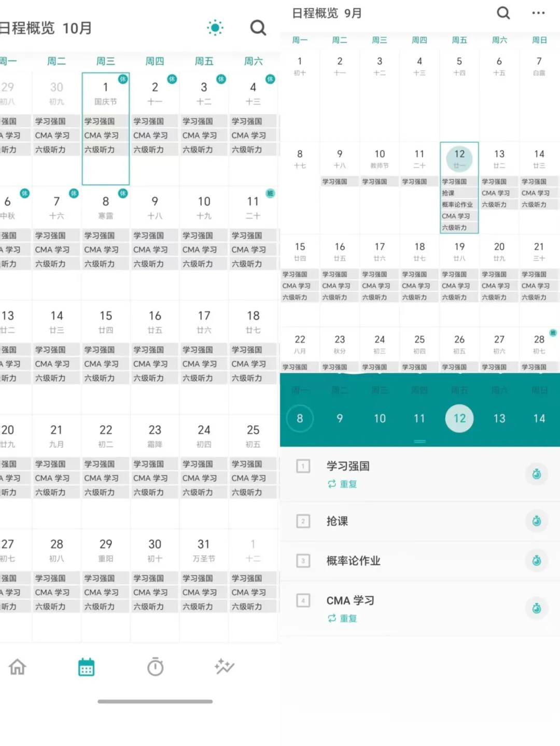The image size is (560, 746).
Task: Tick the CMA 学习 task checkbox
Action: click(x=303, y=601)
